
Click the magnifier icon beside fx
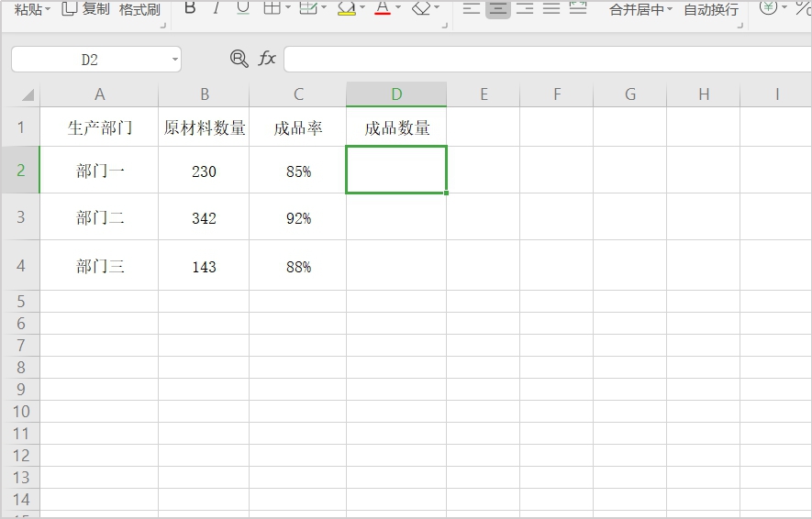(239, 59)
